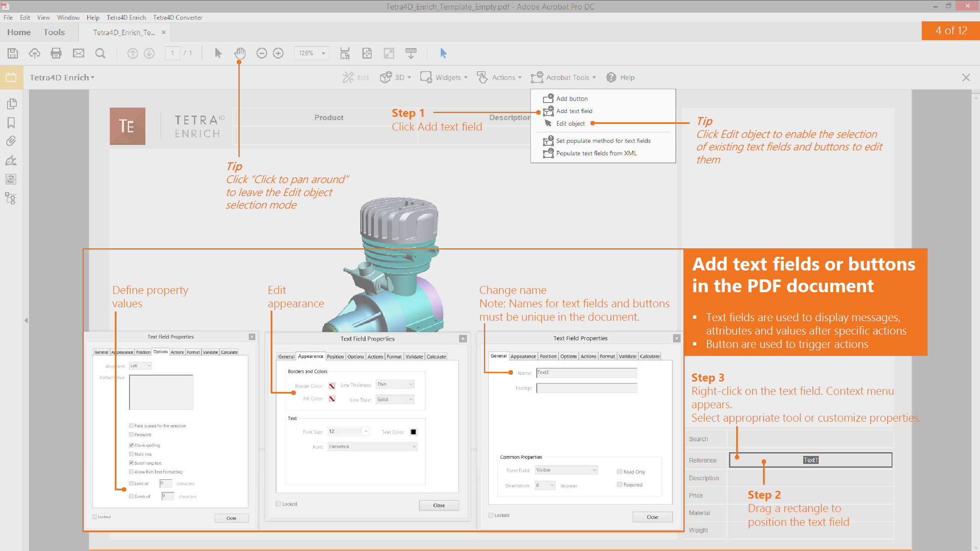Open the Page Thumbnails sidebar panel
This screenshot has height=551, width=980.
pyautogui.click(x=12, y=103)
